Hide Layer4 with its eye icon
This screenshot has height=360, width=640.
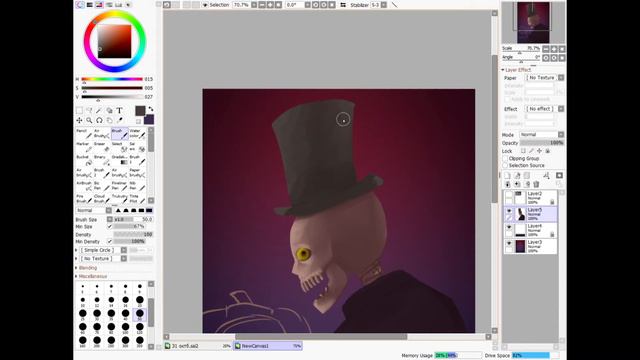[509, 227]
